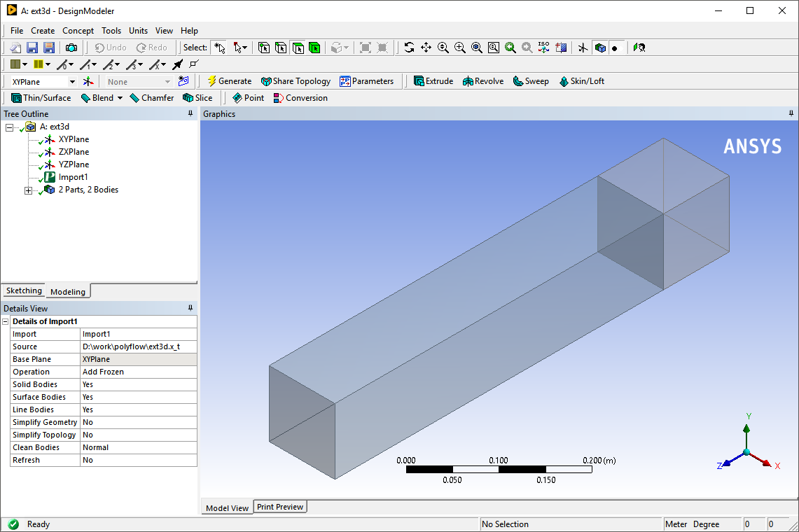Image resolution: width=799 pixels, height=532 pixels.
Task: Click the Extrude feature tool
Action: 433,81
